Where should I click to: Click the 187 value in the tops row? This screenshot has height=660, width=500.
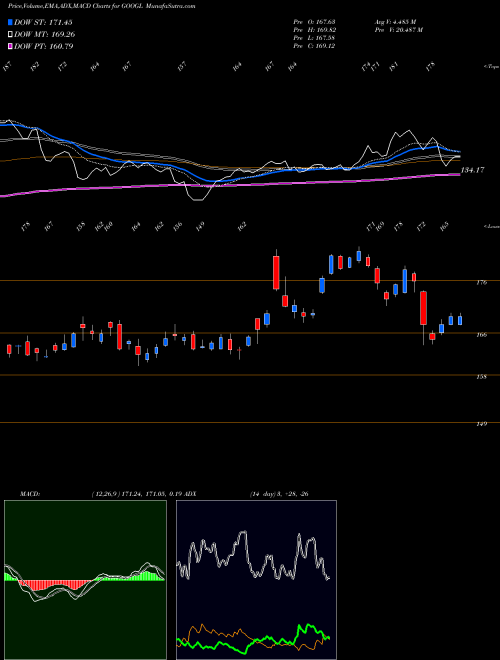(x=6, y=66)
